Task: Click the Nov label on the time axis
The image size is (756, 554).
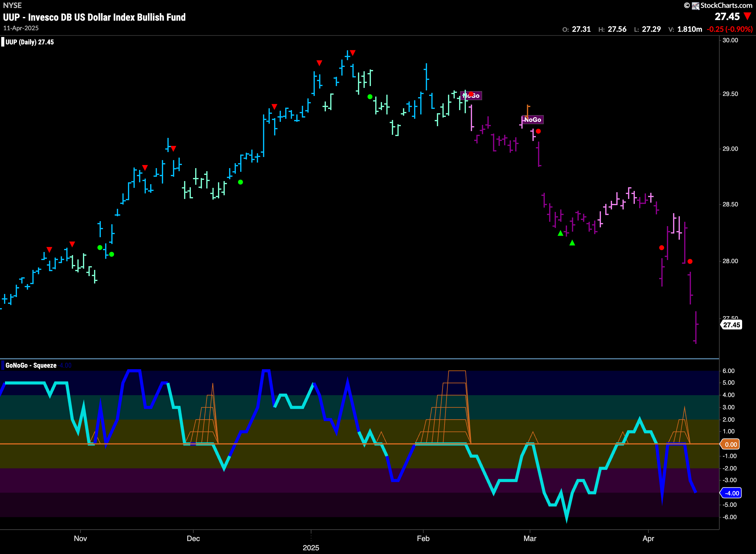Action: (x=80, y=538)
